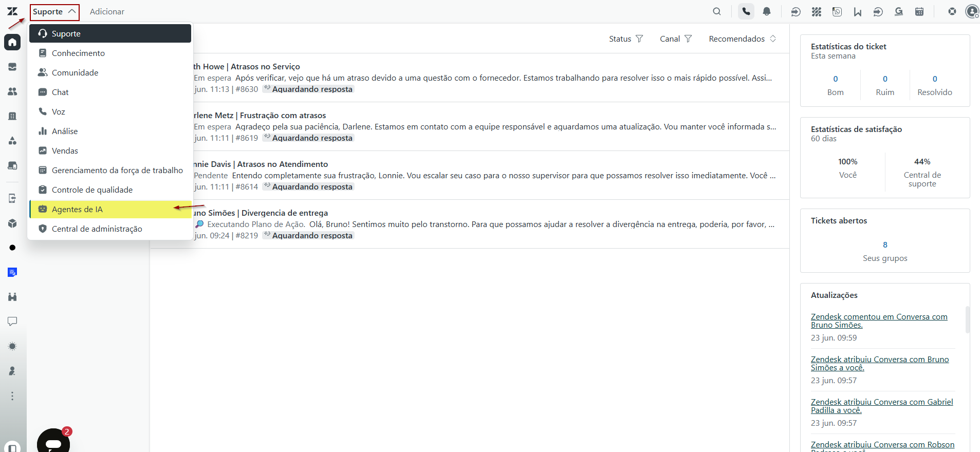Select Conhecimento in product menu
Screen dimensions: 980x452
[110, 53]
